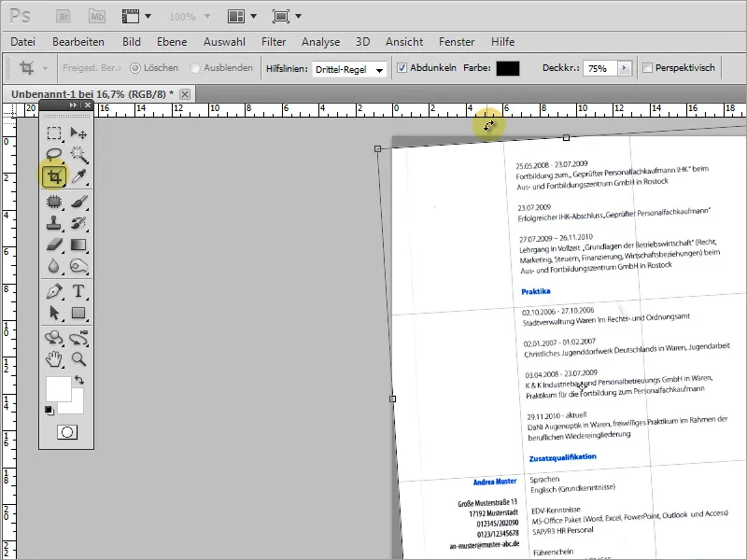Select the Gradient tool
The image size is (747, 560).
pos(78,245)
